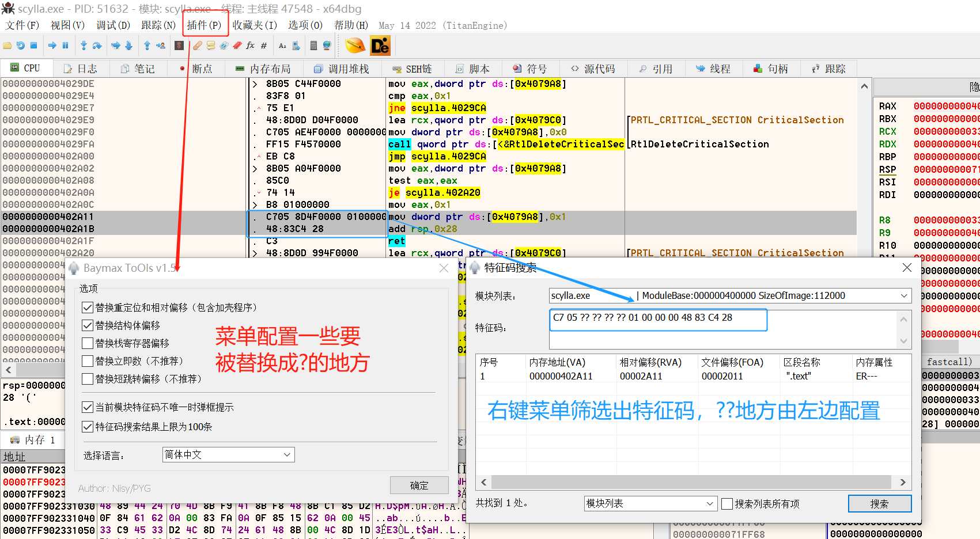Screen dimensions: 980x539
Task: Enable 搜索列表所有项 checkbox
Action: (x=727, y=504)
